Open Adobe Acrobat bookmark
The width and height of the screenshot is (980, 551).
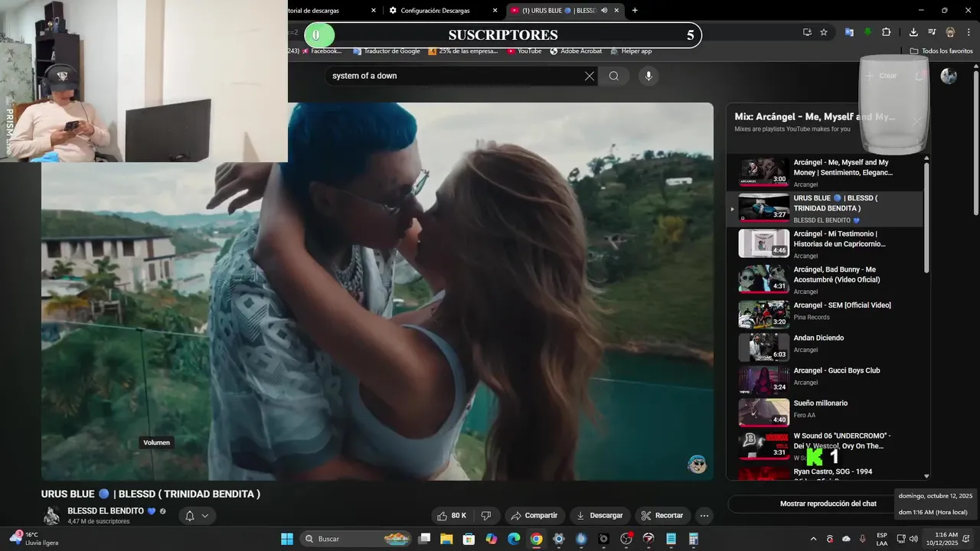[576, 51]
